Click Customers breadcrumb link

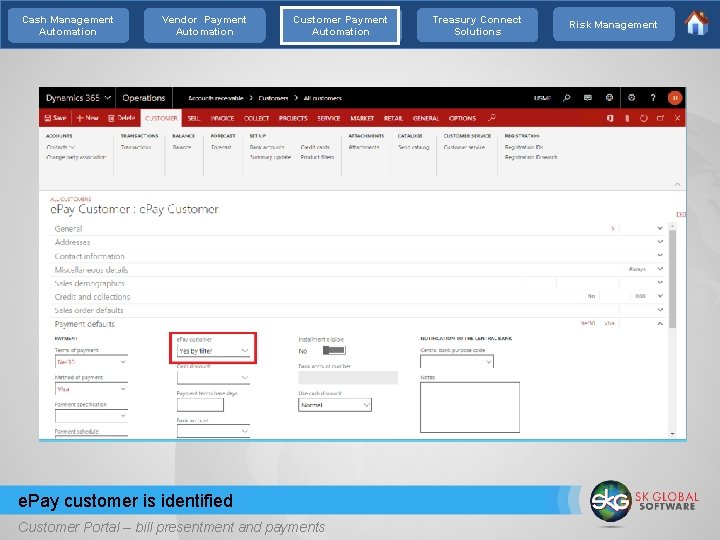273,98
